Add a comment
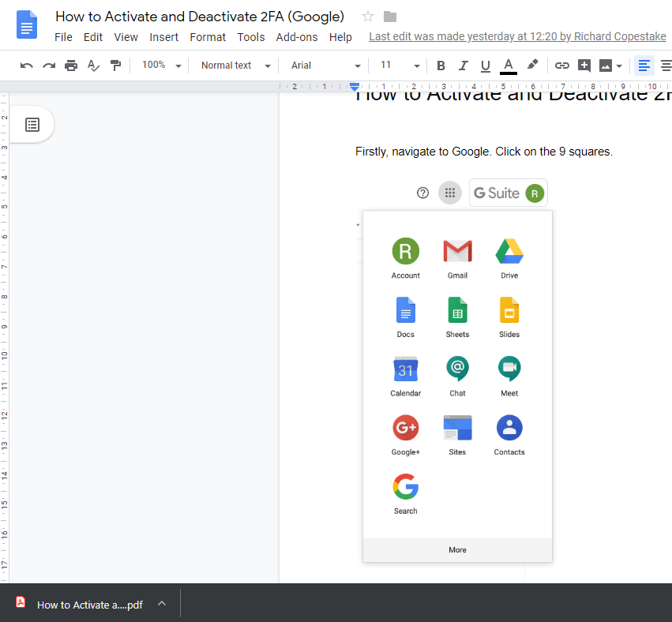 584,66
